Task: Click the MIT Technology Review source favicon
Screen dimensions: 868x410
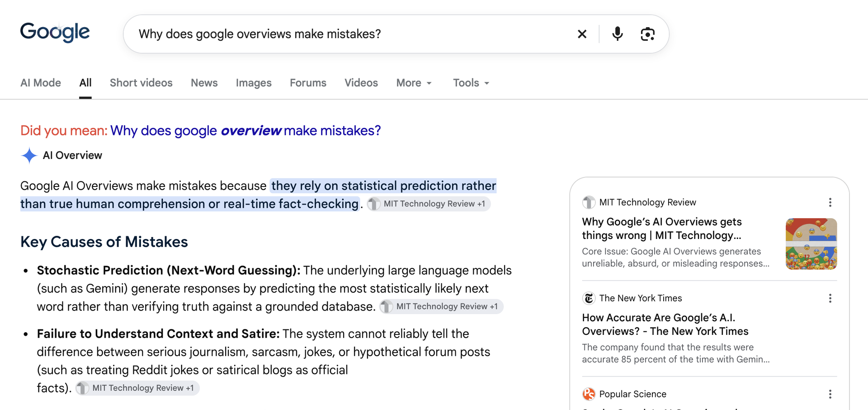Action: coord(589,202)
